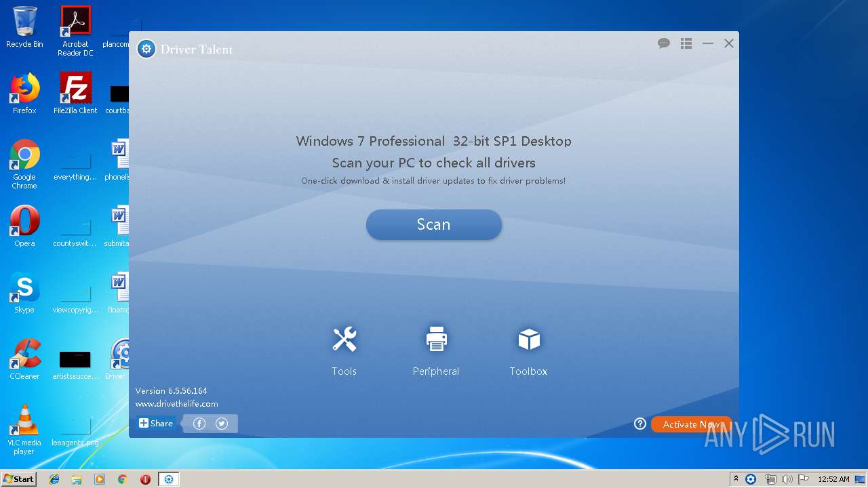
Task: Minimize the Driver Talent window
Action: [708, 43]
